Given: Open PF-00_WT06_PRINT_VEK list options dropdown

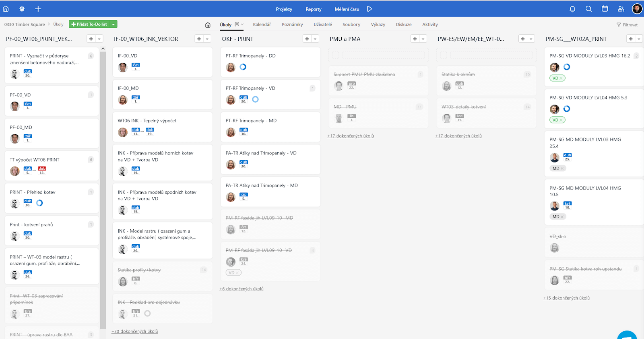Looking at the screenshot, I should pyautogui.click(x=99, y=39).
